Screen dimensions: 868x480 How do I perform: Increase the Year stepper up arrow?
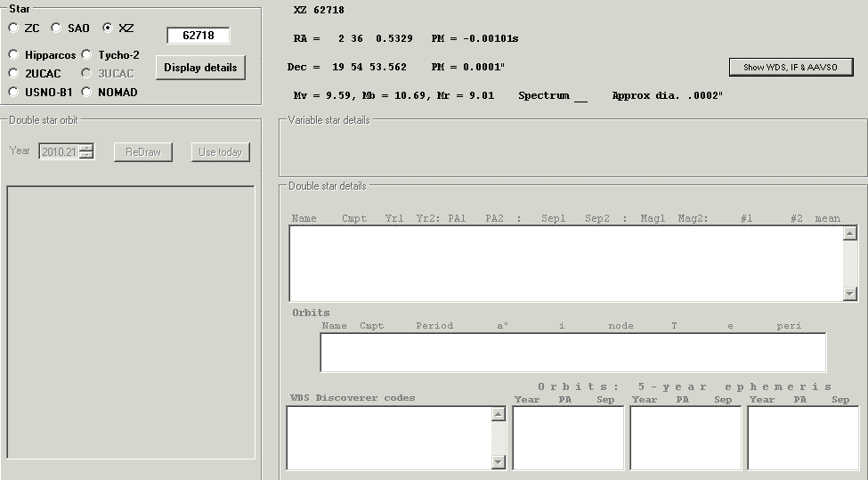[86, 148]
